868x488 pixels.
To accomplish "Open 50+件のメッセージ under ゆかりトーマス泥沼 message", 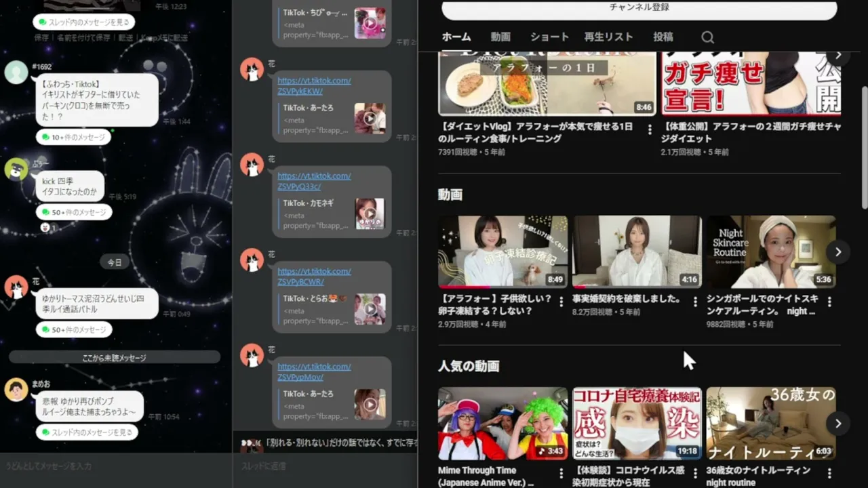I will [x=74, y=329].
